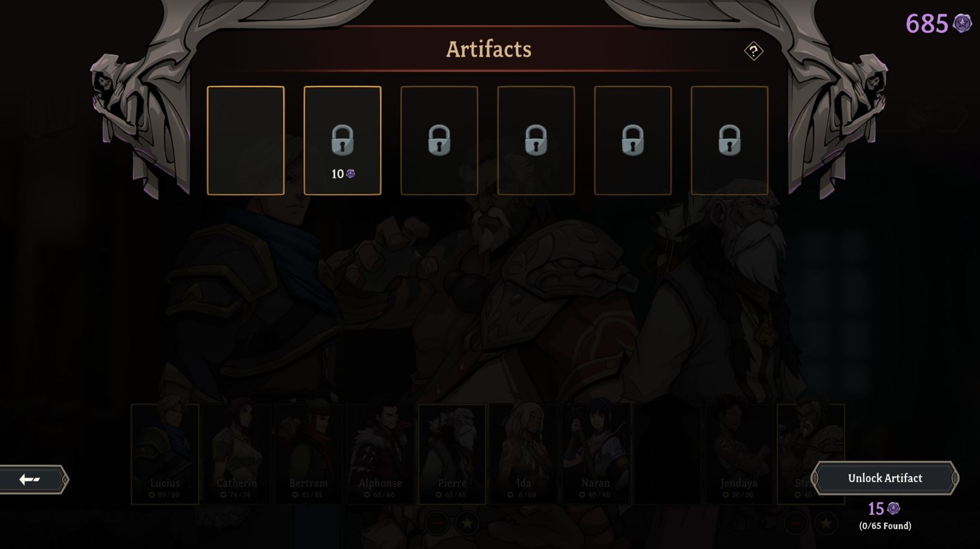Open the question mark help icon
The width and height of the screenshot is (980, 549).
(x=753, y=51)
